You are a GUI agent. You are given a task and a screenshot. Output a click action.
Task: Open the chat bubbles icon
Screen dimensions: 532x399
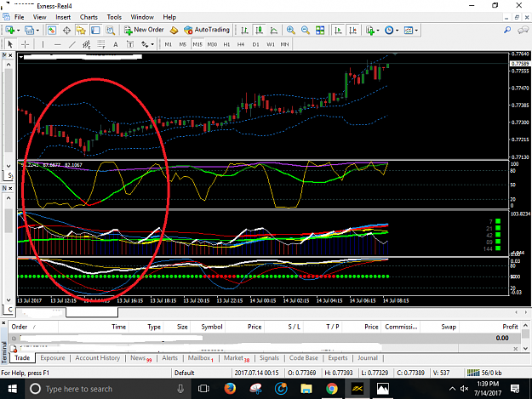coord(523,30)
